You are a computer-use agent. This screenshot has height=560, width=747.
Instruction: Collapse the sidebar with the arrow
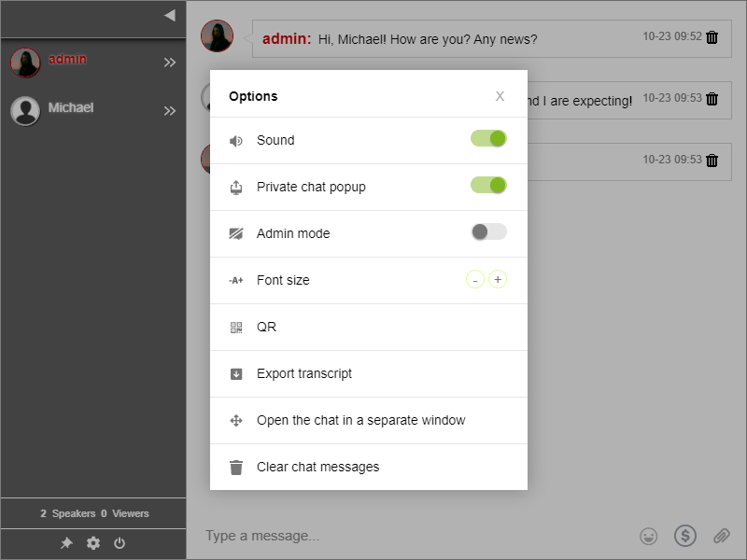click(168, 15)
